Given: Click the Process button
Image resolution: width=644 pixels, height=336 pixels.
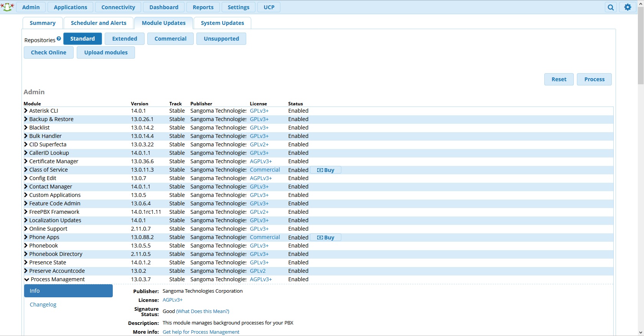Looking at the screenshot, I should coord(594,79).
